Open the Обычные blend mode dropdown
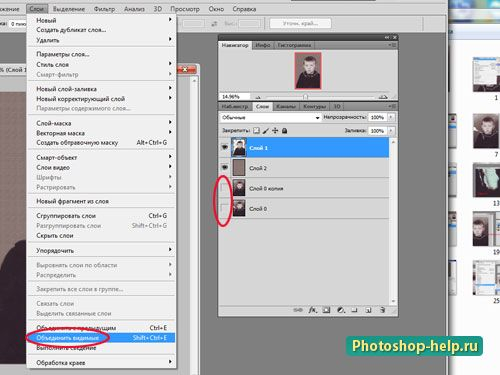Viewport: 500px width, 375px height. click(x=270, y=117)
